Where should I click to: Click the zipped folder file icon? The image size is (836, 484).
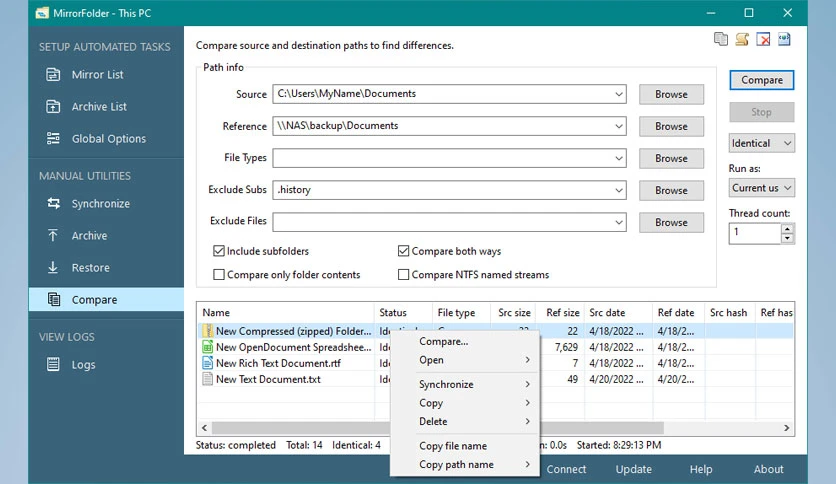coord(207,331)
